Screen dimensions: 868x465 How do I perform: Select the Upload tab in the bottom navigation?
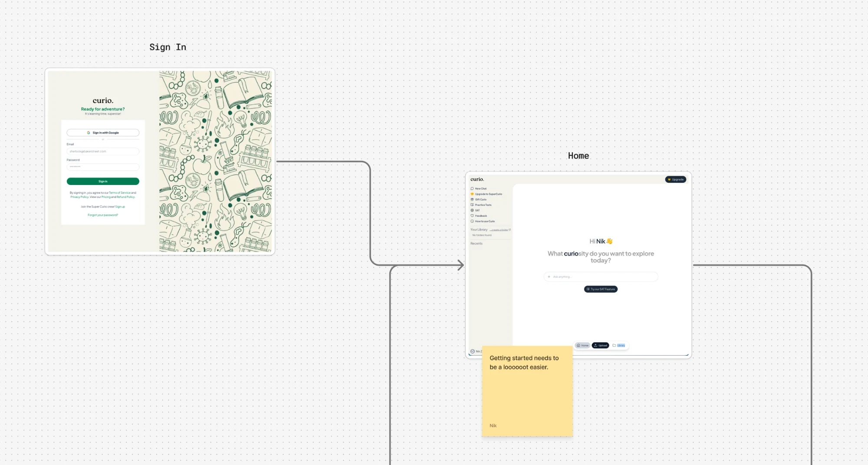coord(600,346)
